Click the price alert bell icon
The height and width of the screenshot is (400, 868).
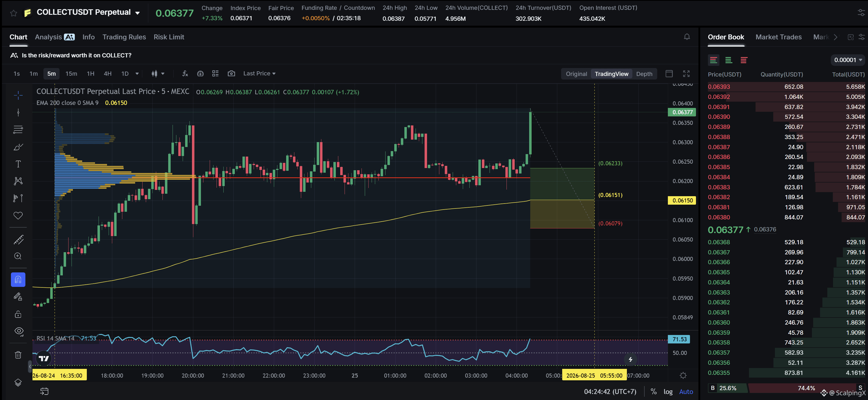tap(687, 37)
